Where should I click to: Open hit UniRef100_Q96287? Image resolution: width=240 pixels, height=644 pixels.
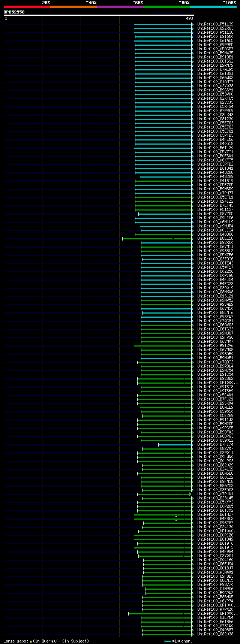tap(215, 523)
